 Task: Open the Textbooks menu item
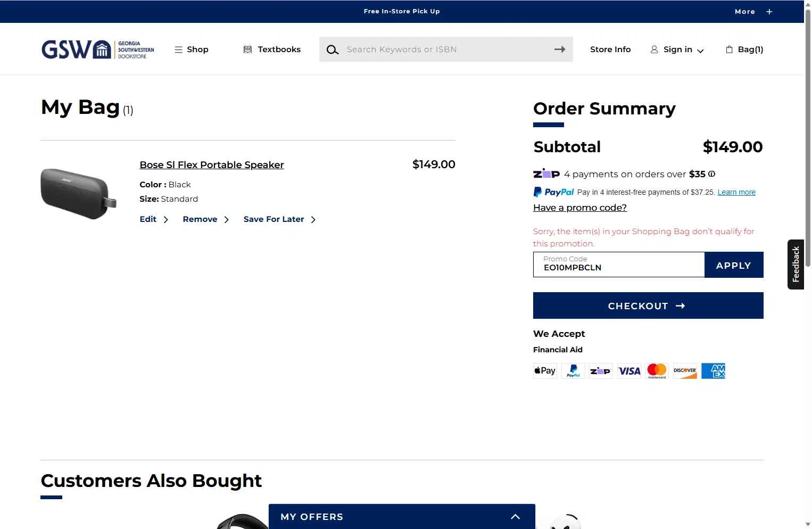tap(272, 49)
